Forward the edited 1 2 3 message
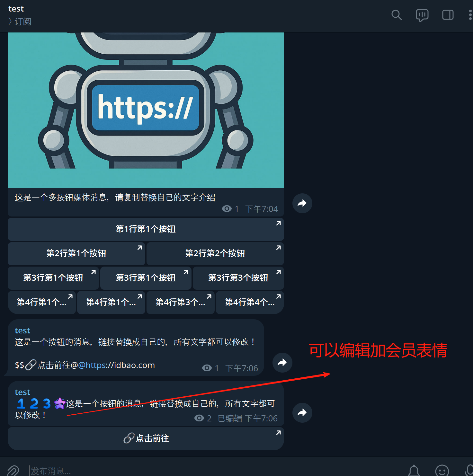The image size is (473, 476). 302,412
